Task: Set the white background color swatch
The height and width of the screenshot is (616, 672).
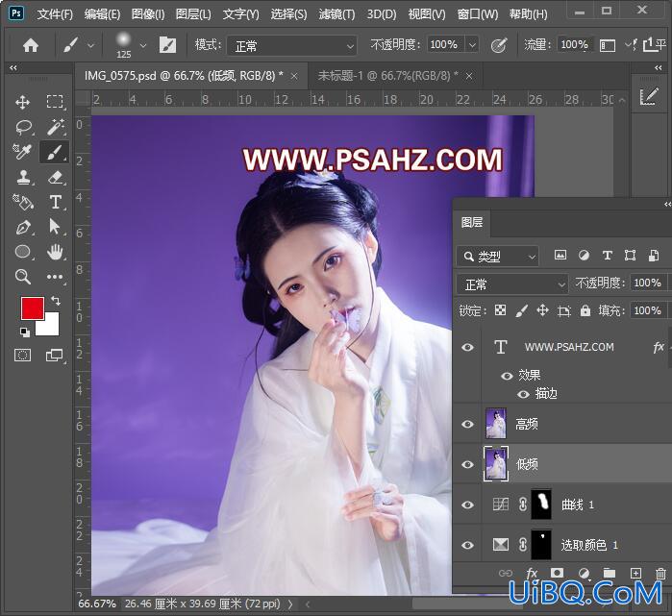Action: coord(51,327)
